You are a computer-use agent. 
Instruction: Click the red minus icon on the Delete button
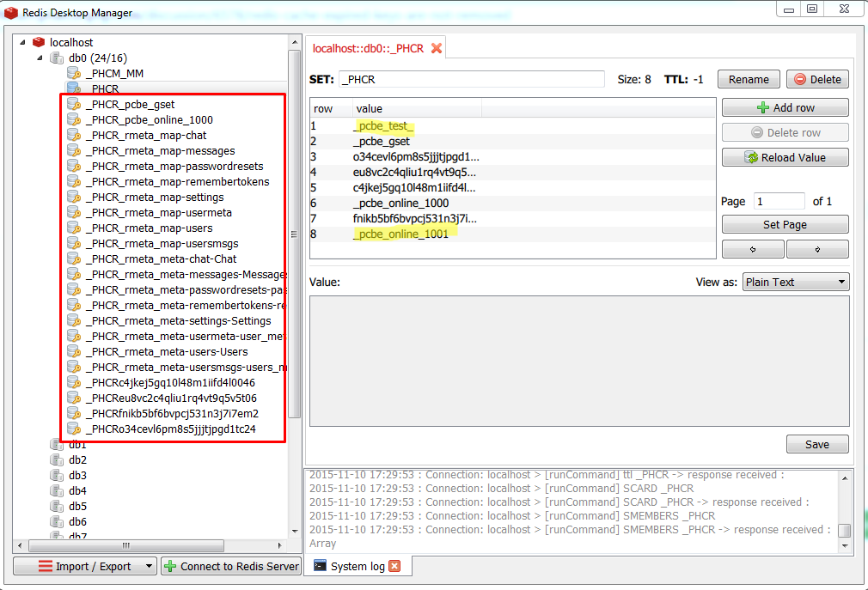801,79
